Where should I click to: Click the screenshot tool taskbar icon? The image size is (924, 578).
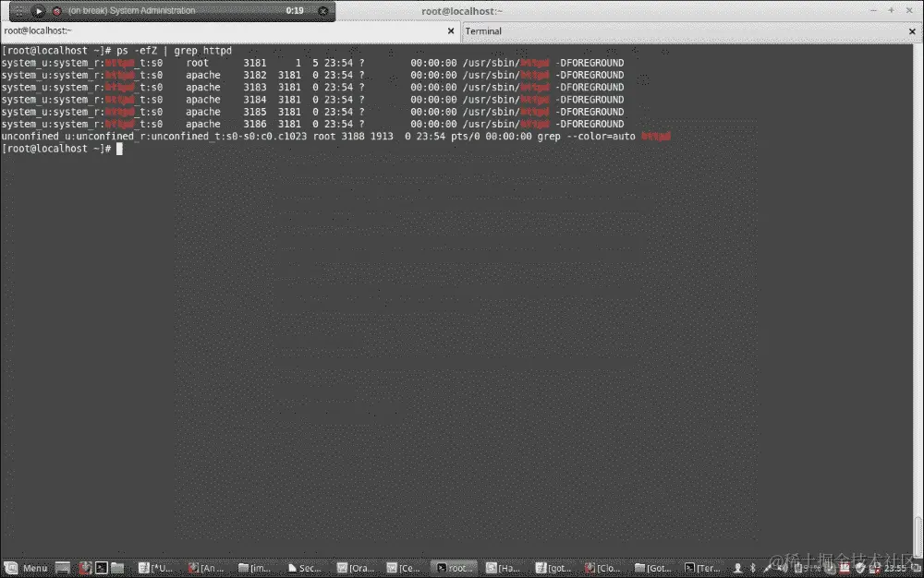85,567
